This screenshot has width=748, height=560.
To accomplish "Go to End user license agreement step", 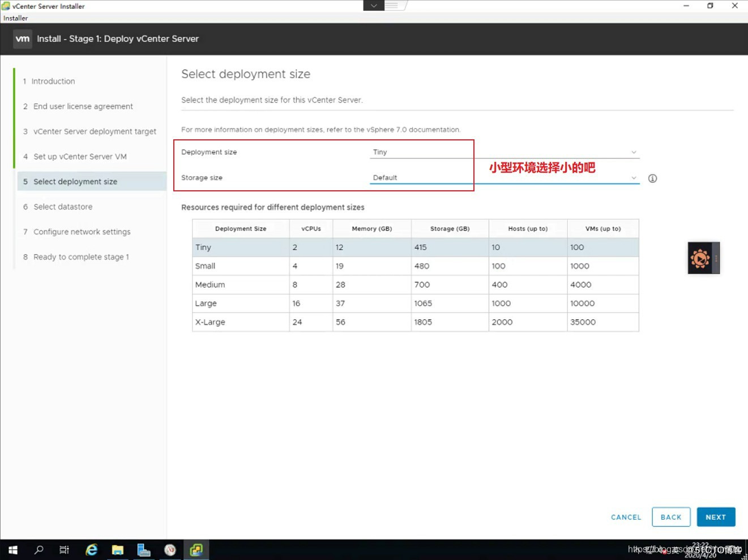I will 83,106.
